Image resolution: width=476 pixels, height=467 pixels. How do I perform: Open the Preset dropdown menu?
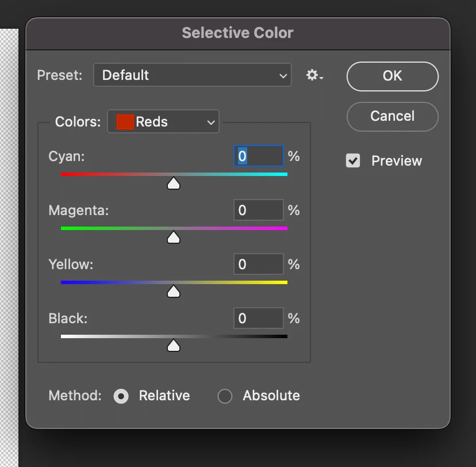pyautogui.click(x=193, y=75)
